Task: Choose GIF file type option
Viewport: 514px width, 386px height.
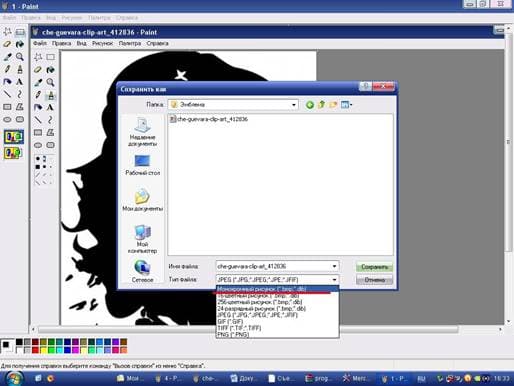Action: (x=277, y=322)
